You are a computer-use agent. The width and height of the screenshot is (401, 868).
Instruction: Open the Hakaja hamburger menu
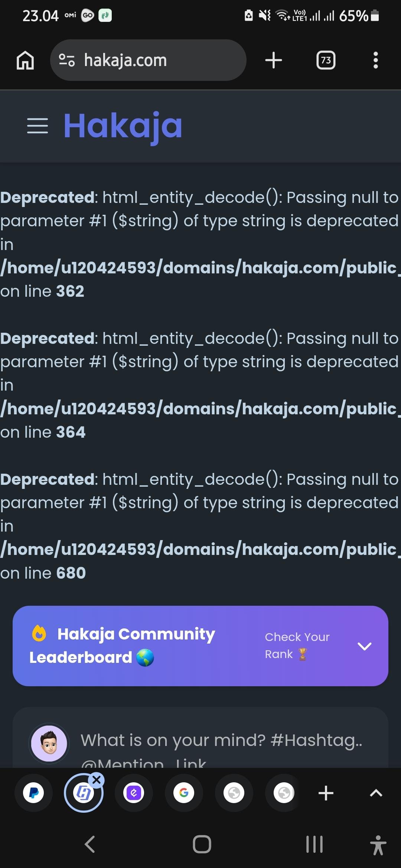point(38,126)
